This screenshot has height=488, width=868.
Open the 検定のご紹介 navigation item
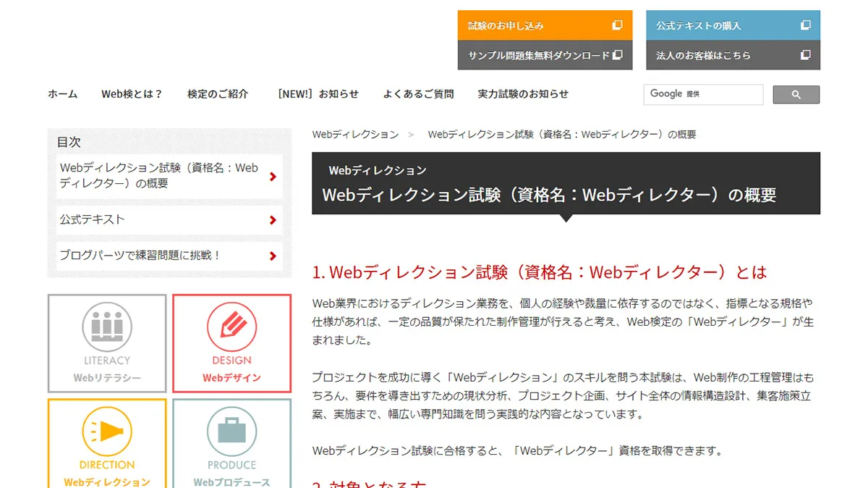pyautogui.click(x=217, y=94)
